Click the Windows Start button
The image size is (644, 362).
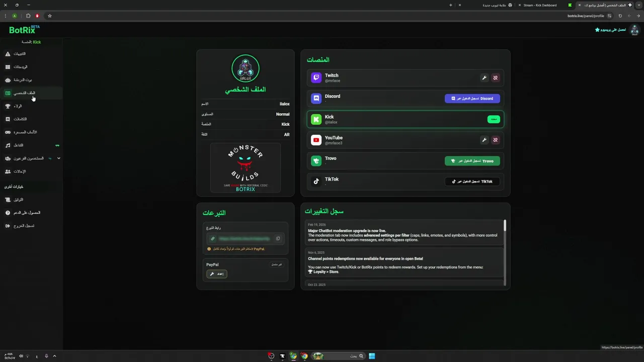[x=372, y=356]
